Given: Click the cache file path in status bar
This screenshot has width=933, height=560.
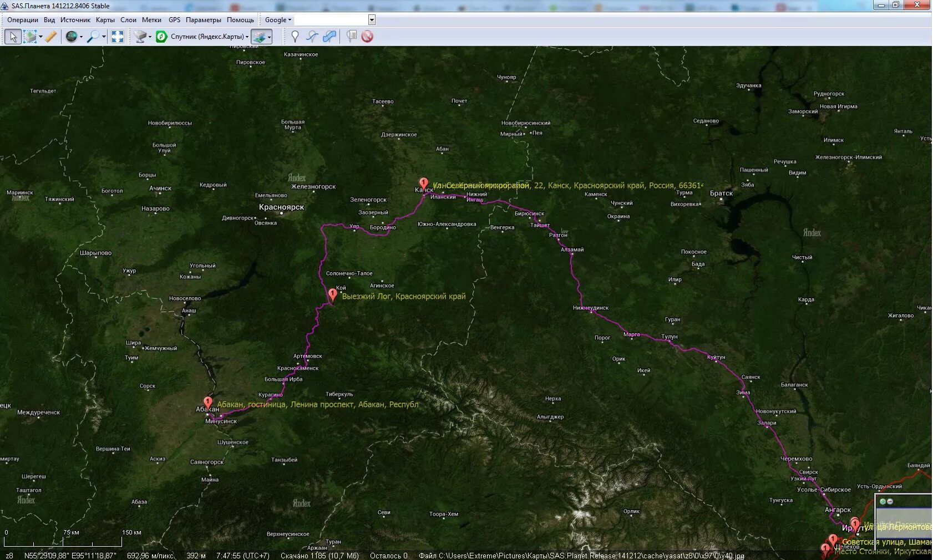Looking at the screenshot, I should coord(581,556).
